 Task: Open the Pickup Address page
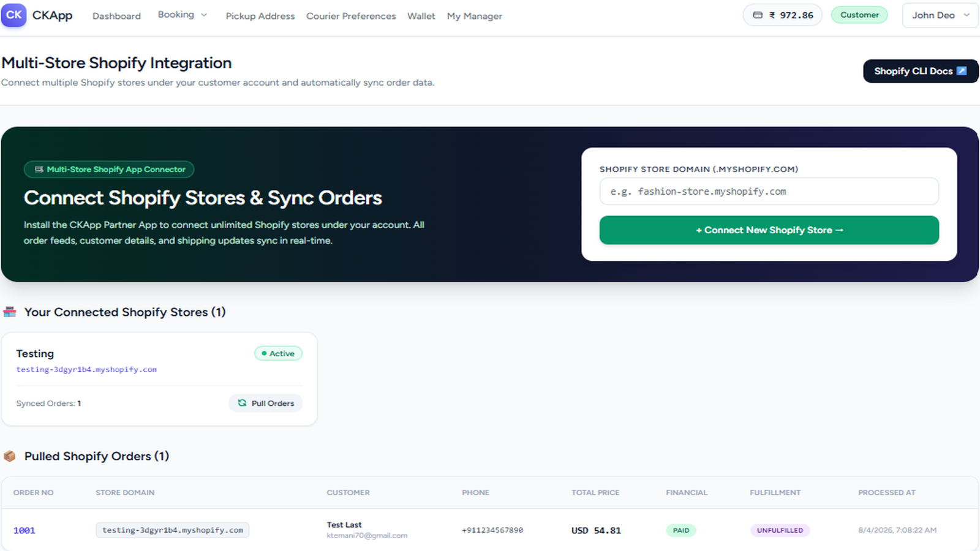coord(260,16)
